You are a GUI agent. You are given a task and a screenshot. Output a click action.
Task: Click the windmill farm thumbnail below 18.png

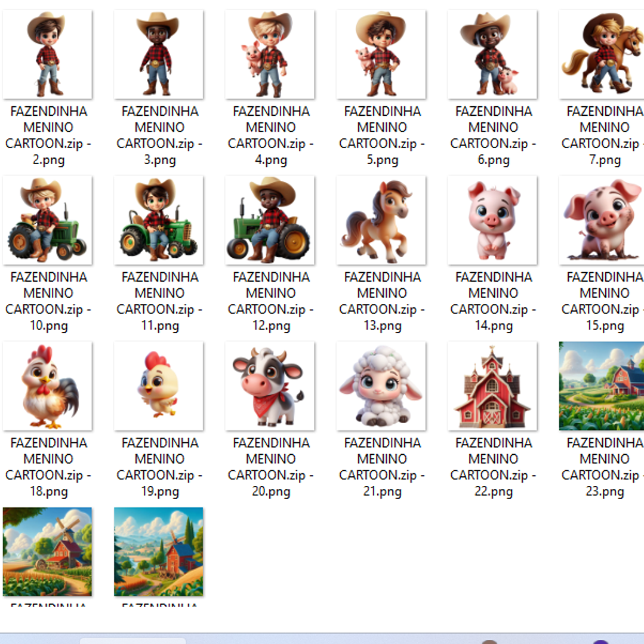47,551
